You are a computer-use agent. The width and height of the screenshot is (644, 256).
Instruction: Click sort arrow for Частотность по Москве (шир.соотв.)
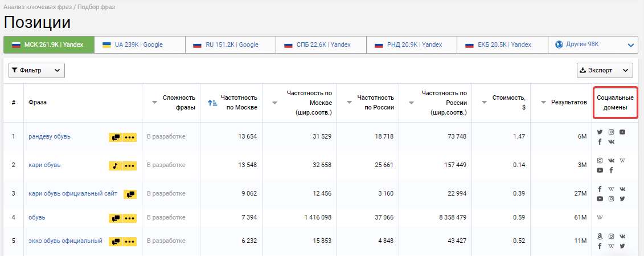274,103
